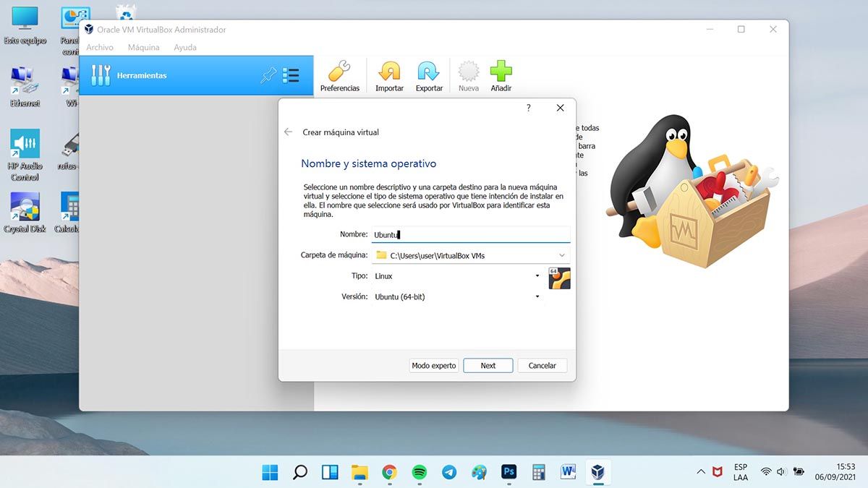The width and height of the screenshot is (868, 488).
Task: Pin the Herramientas panel with pushpin icon
Action: tap(268, 75)
